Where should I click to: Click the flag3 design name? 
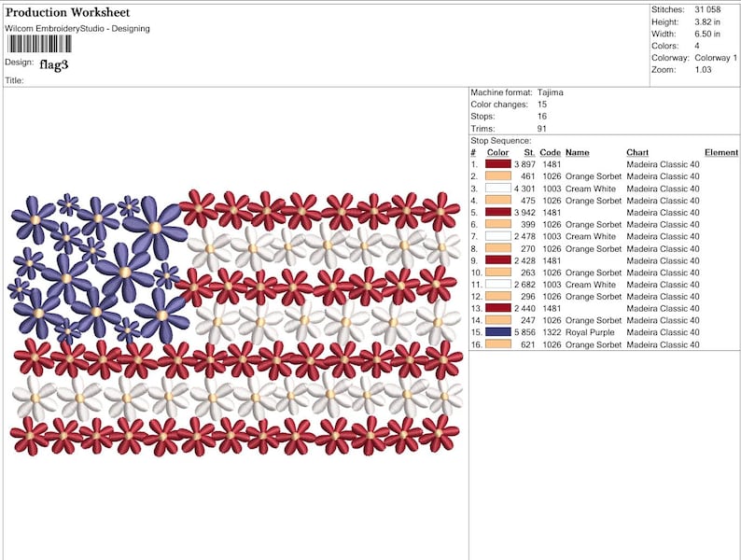[54, 64]
